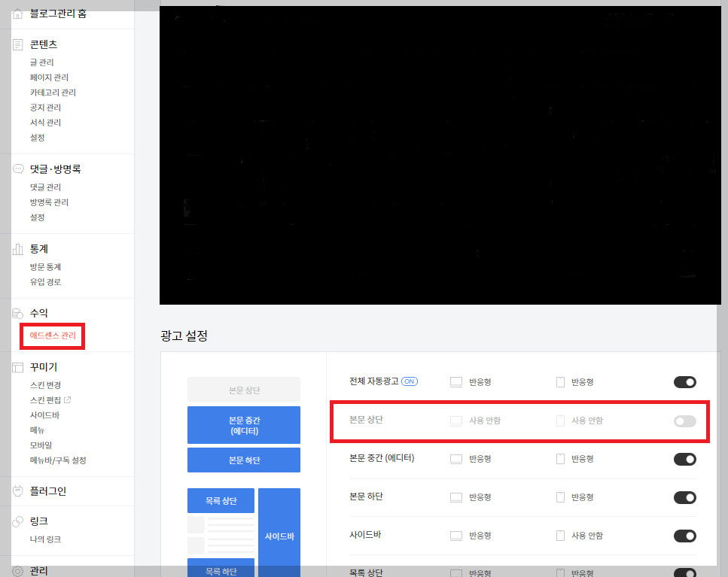
Task: Click the 관리 gear icon
Action: pos(17,571)
